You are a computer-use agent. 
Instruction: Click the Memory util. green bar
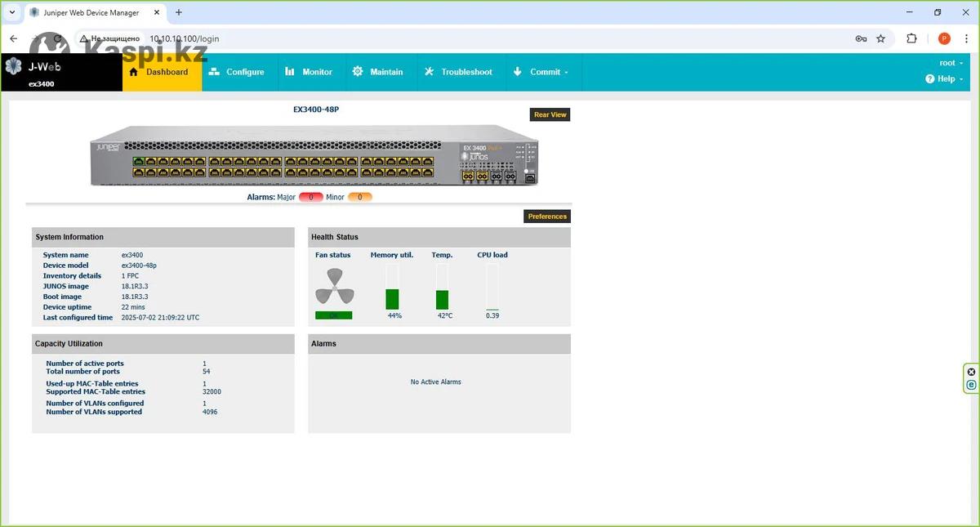(x=392, y=299)
